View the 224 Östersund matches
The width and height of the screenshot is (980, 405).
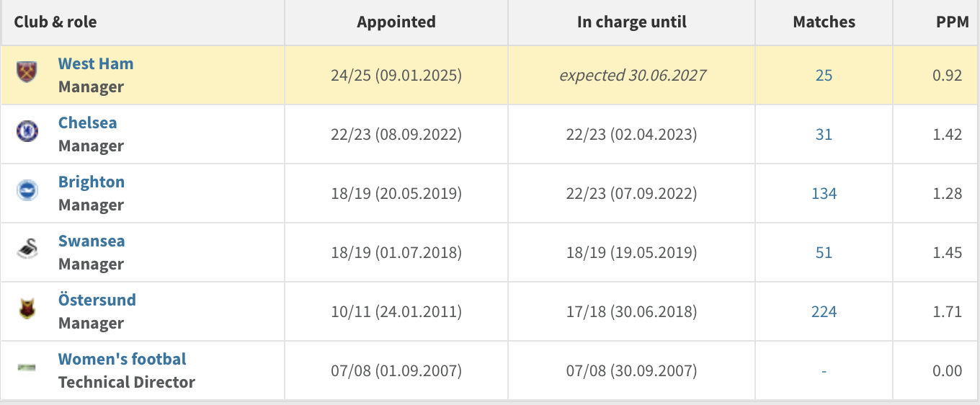[824, 311]
